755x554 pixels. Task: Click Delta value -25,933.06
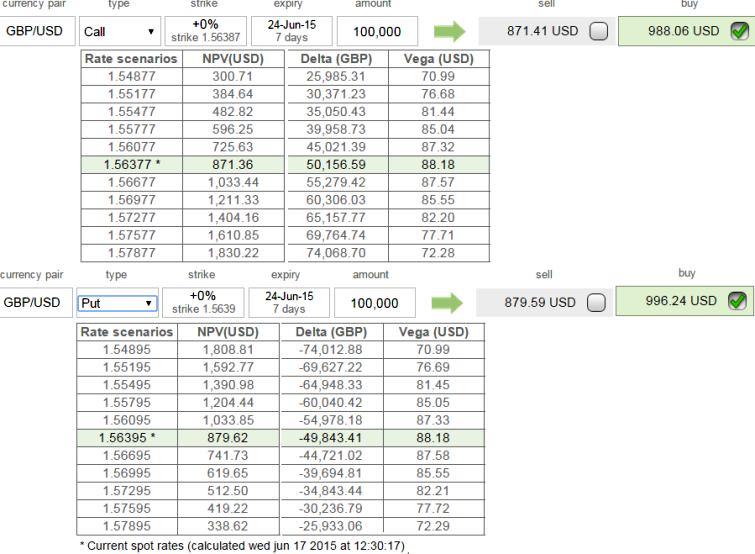(330, 526)
